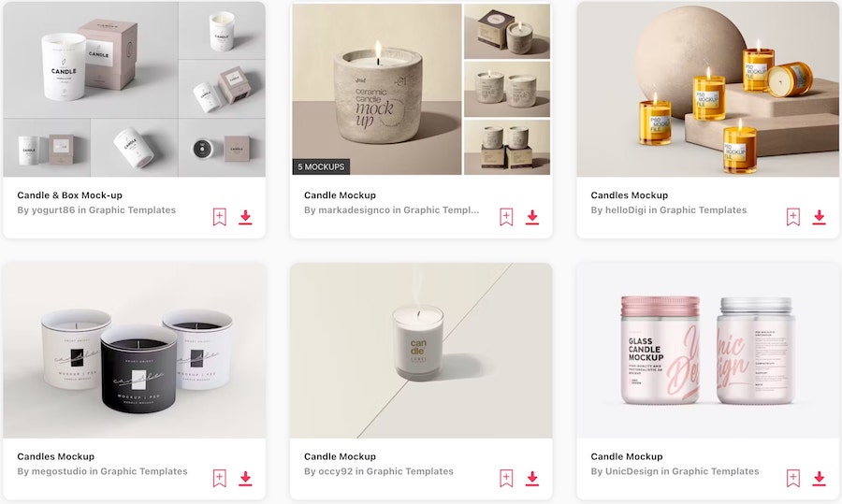Download the Candle & Box Mock-up item
The image size is (842, 504).
(x=245, y=217)
